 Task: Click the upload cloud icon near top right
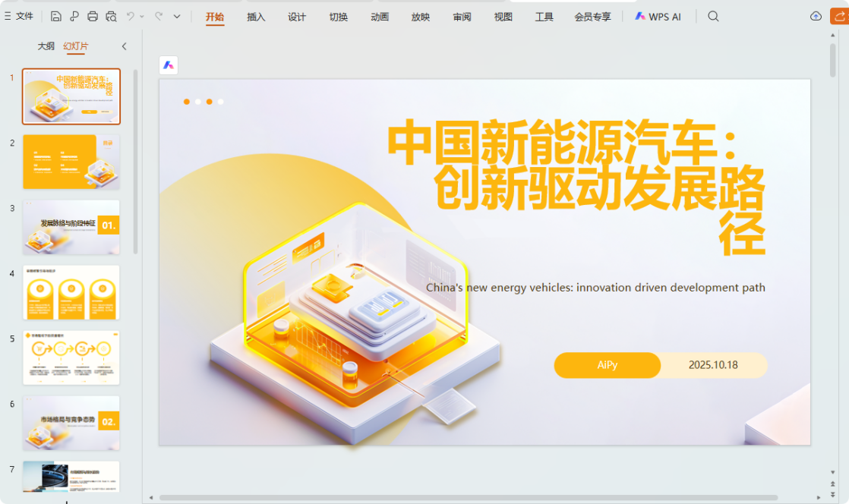pos(816,15)
